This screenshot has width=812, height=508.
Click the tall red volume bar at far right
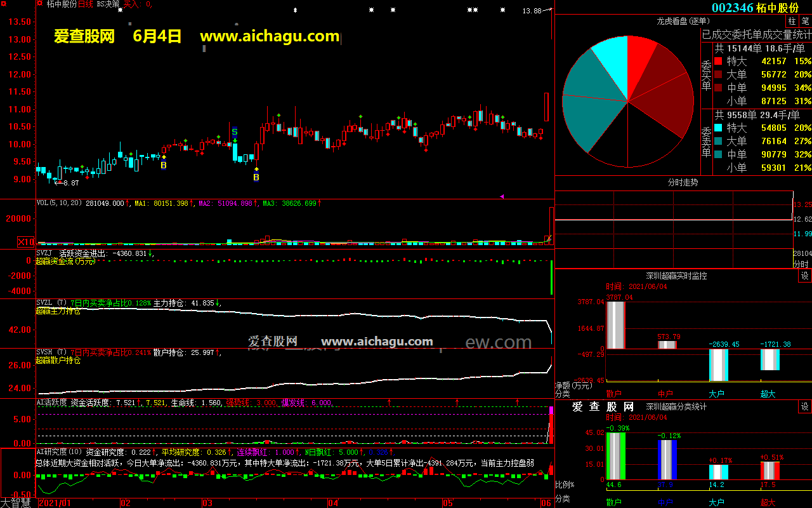[x=552, y=225]
